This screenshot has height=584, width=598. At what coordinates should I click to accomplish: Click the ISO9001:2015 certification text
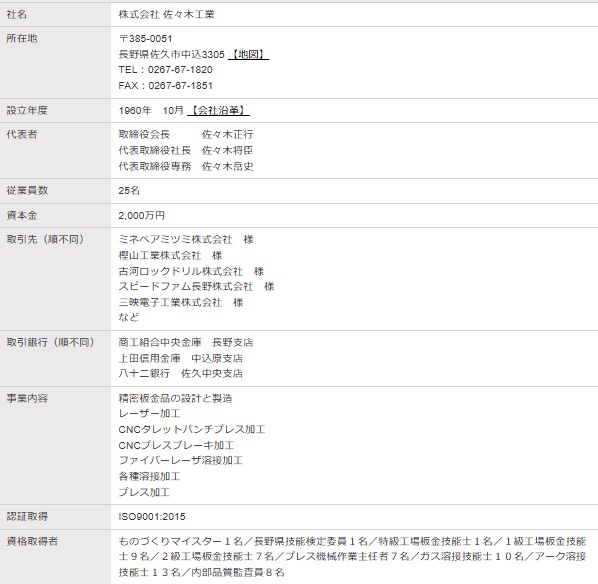click(152, 516)
